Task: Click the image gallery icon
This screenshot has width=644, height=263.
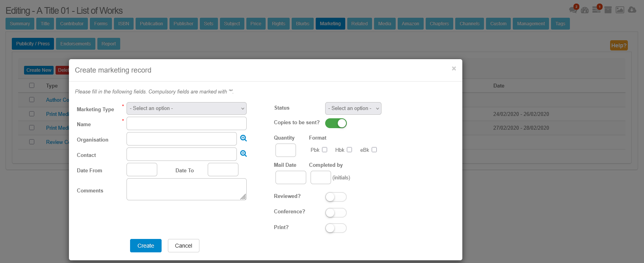Action: coord(620,10)
